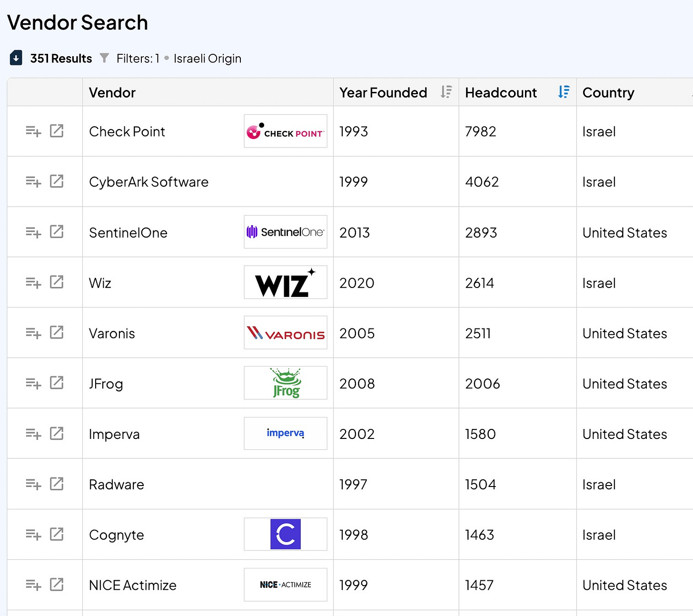Click the JFrog logo thumbnail
The width and height of the screenshot is (693, 616).
click(286, 383)
